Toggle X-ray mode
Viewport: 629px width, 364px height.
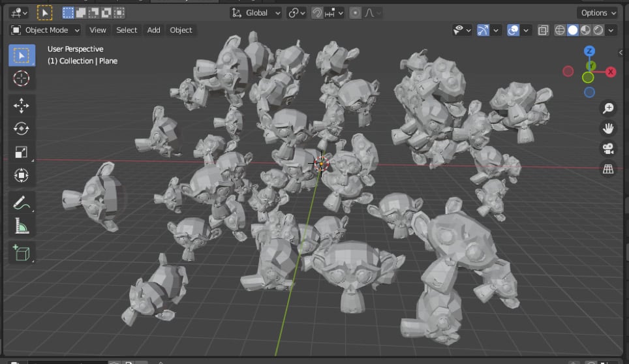pyautogui.click(x=543, y=30)
